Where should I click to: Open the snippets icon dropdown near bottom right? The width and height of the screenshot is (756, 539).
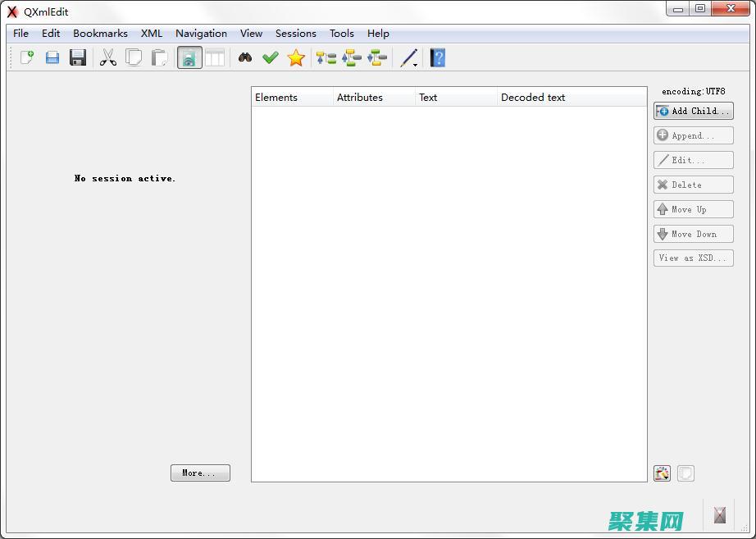coord(662,473)
